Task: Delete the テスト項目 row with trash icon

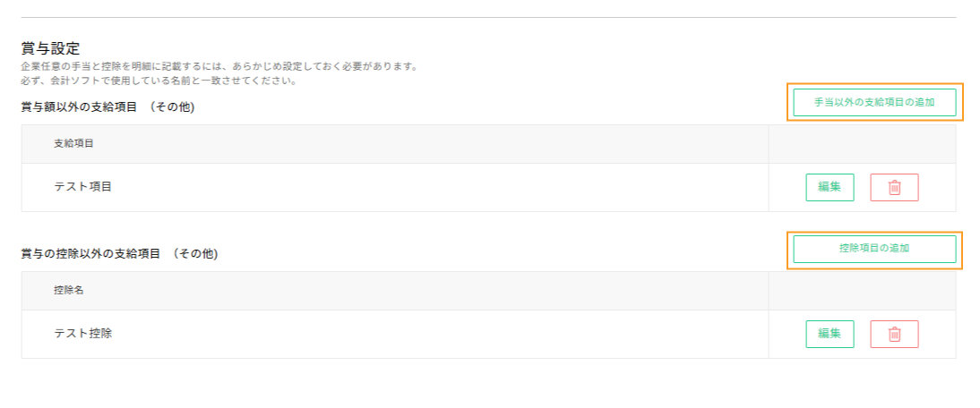Action: pyautogui.click(x=894, y=187)
